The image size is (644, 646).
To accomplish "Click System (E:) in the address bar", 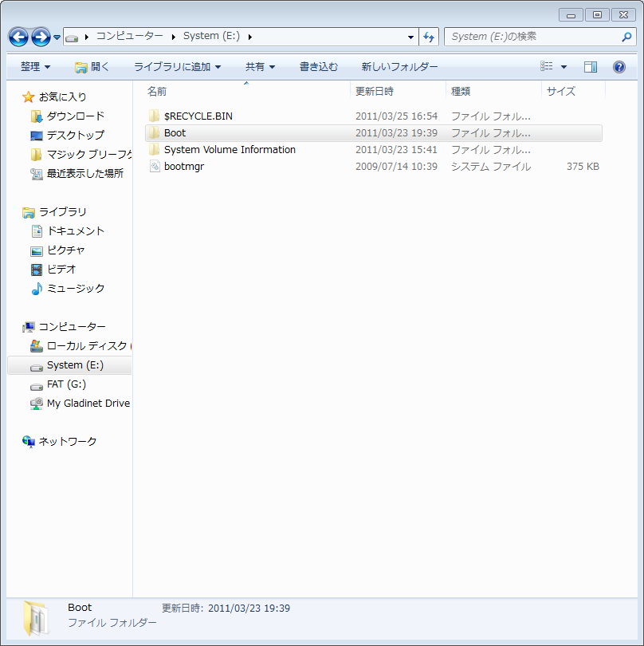I will pos(211,36).
